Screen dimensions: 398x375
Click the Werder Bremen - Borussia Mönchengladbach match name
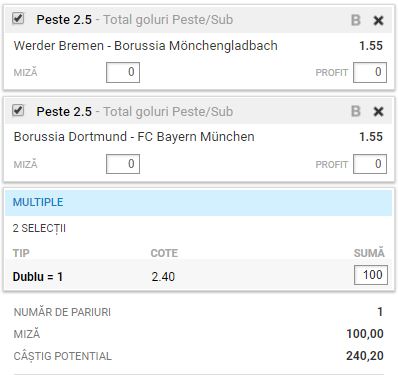point(146,46)
